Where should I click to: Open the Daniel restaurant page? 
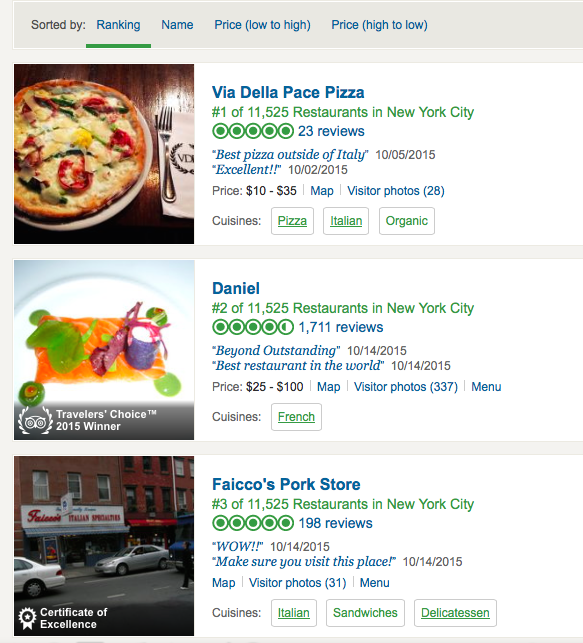pyautogui.click(x=236, y=289)
